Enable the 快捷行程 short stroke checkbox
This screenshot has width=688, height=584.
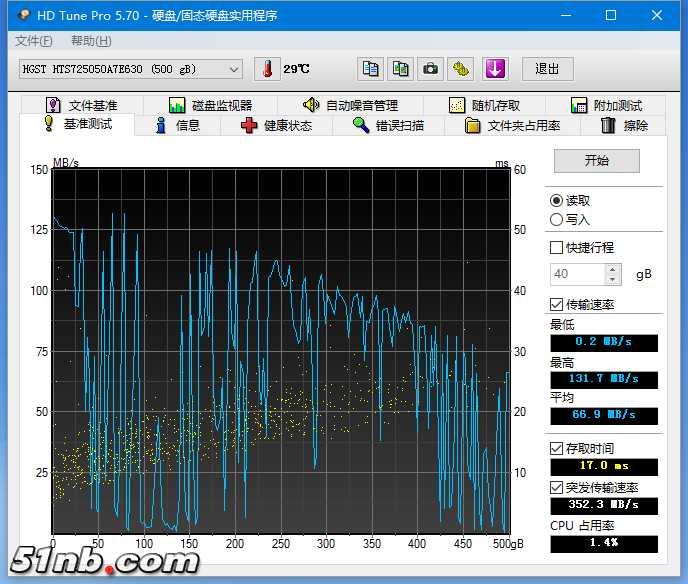(557, 247)
